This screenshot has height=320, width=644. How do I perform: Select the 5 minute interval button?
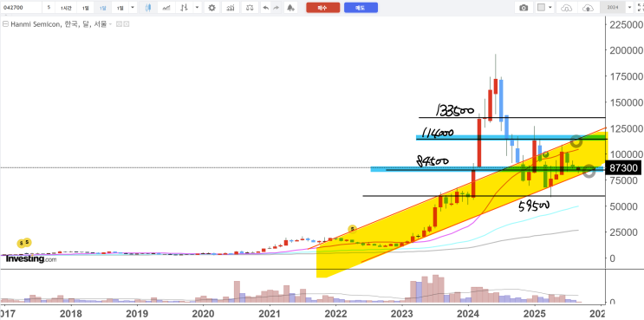point(49,8)
